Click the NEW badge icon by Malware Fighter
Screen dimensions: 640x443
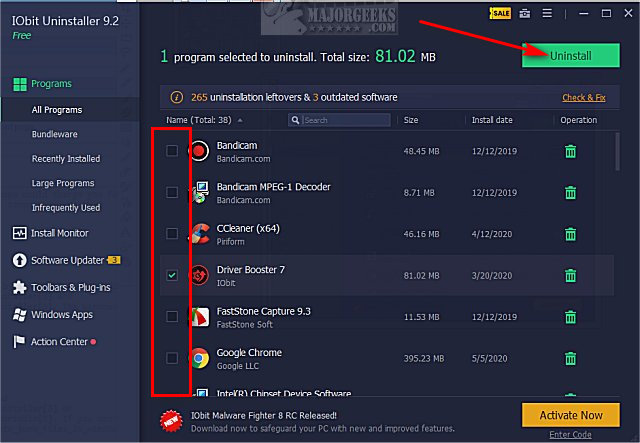pyautogui.click(x=171, y=421)
